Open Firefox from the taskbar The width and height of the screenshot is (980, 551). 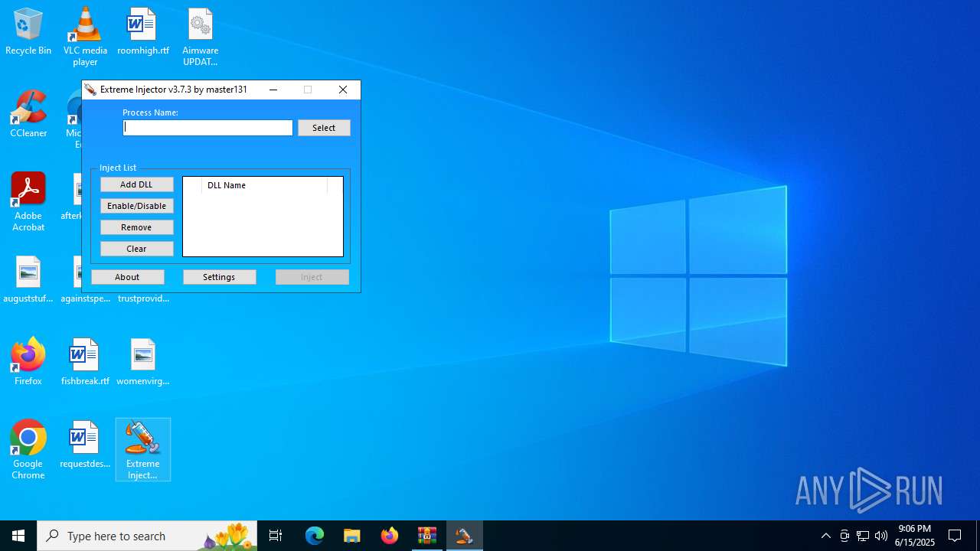coord(390,536)
